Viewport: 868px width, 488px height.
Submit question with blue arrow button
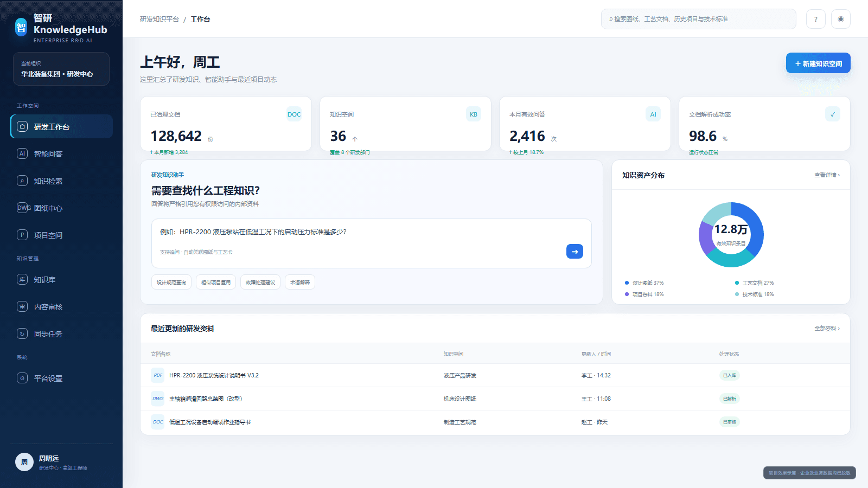[575, 252]
